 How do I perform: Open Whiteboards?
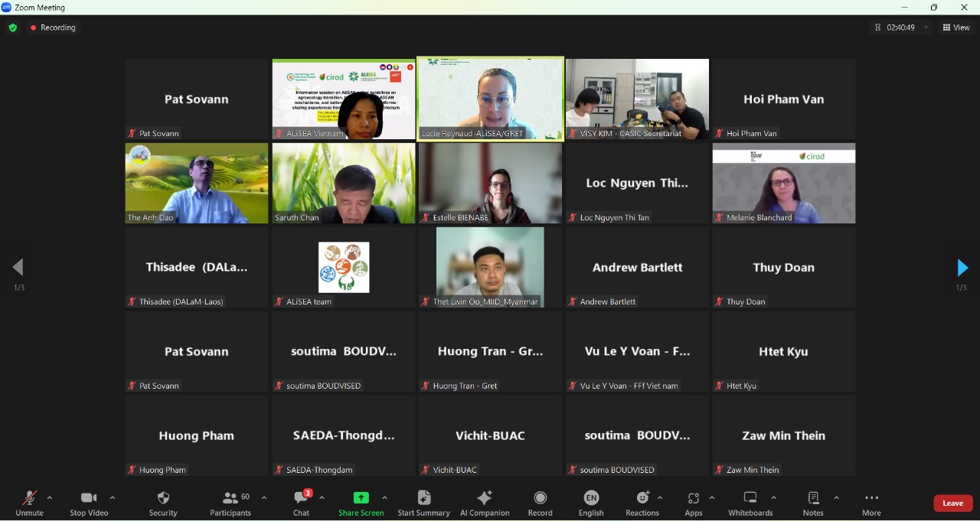(x=750, y=503)
